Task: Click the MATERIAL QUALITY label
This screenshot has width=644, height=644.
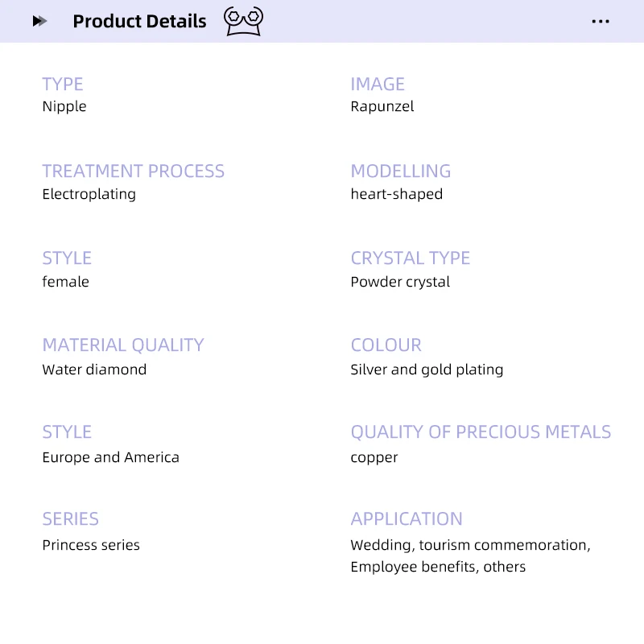Action: 123,345
